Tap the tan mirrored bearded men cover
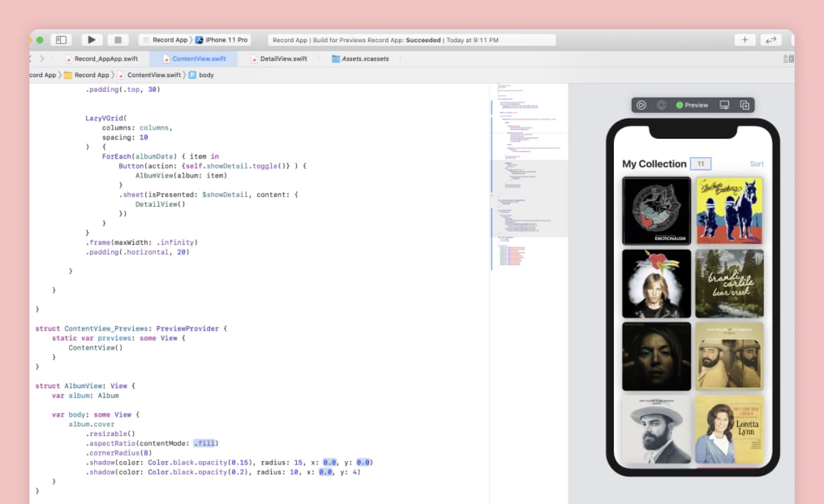 click(x=729, y=356)
